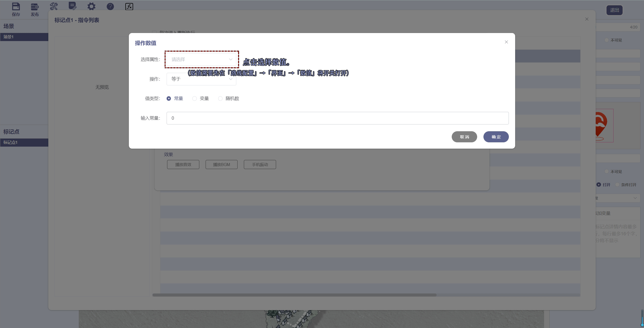The image size is (644, 328).
Task: Click the 退出 exit button
Action: point(614,10)
